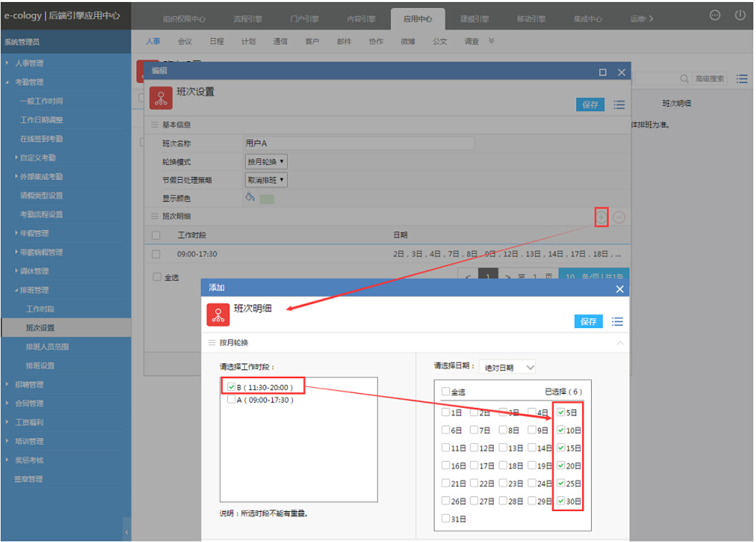Click the more options ellipsis circle icon
756x542 pixels.
click(x=715, y=16)
